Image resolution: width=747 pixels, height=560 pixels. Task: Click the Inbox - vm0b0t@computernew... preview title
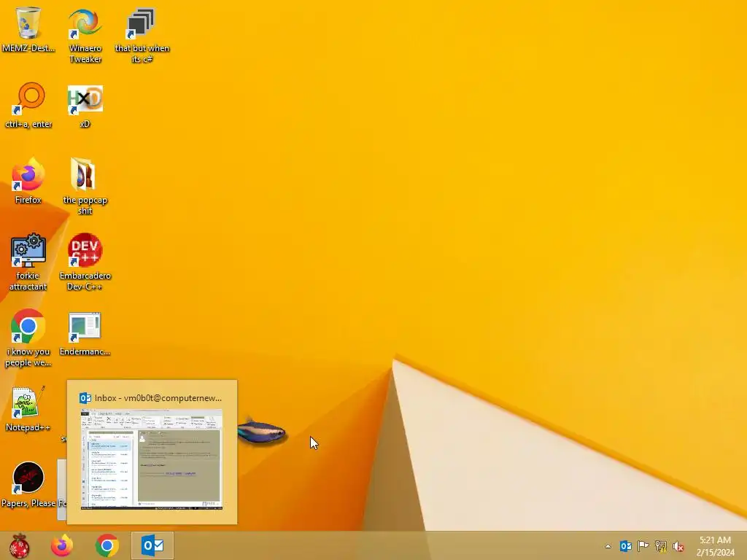coord(158,398)
